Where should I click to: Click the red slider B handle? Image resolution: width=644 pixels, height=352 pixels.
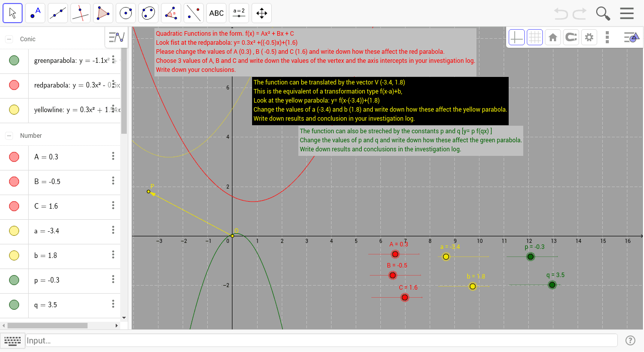point(393,275)
